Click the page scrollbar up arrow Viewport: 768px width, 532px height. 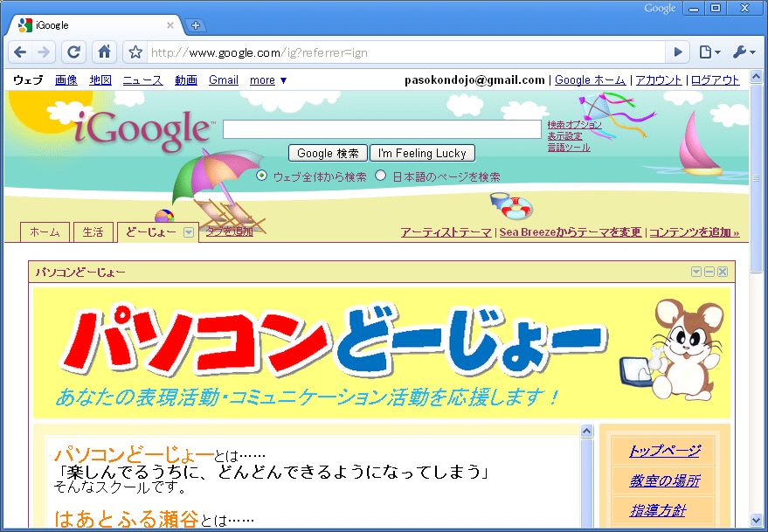(x=756, y=76)
